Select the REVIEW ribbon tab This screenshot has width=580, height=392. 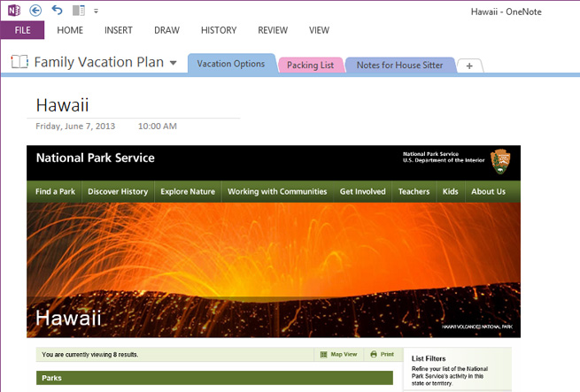[x=273, y=30]
